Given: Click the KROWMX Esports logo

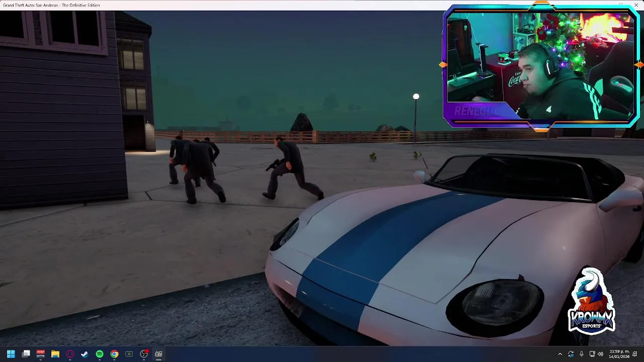Looking at the screenshot, I should [591, 301].
